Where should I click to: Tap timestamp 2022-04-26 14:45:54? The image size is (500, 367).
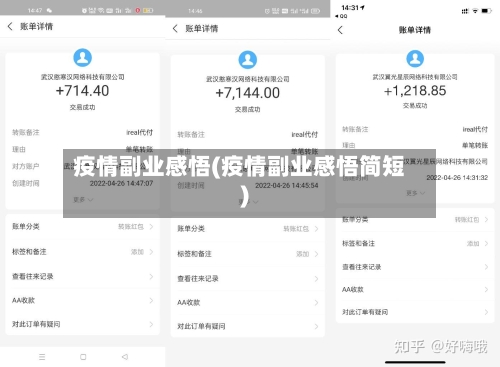click(287, 185)
